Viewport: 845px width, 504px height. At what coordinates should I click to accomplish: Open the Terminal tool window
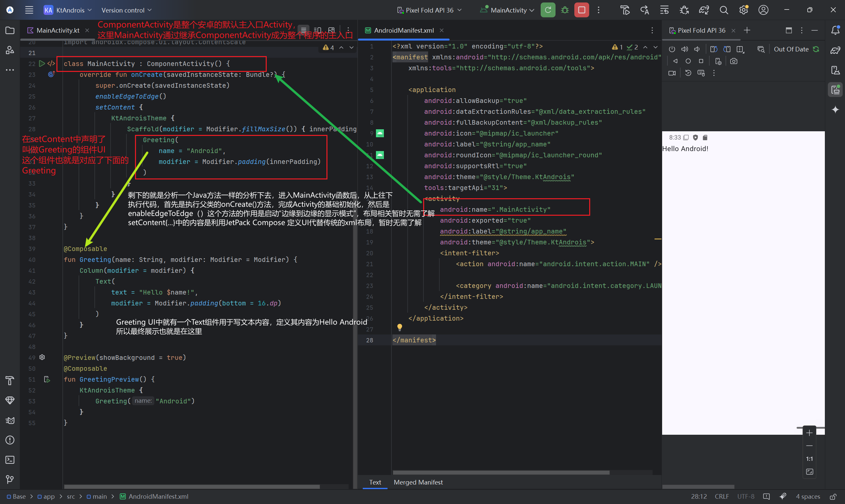[10, 460]
